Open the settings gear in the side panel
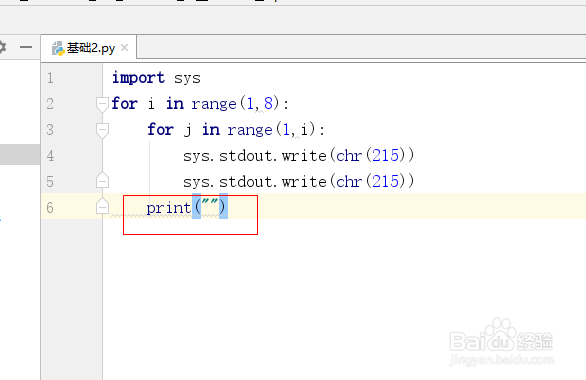 point(2,47)
